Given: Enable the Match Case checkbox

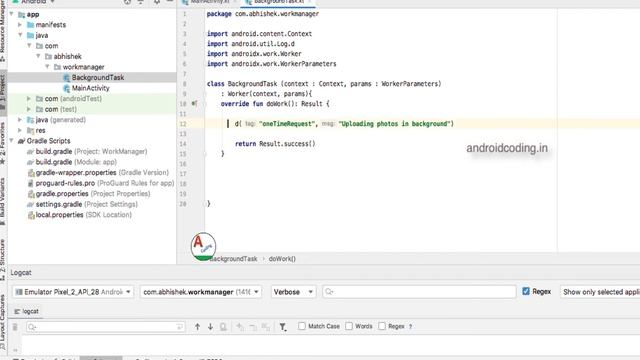Looking at the screenshot, I should pyautogui.click(x=302, y=326).
